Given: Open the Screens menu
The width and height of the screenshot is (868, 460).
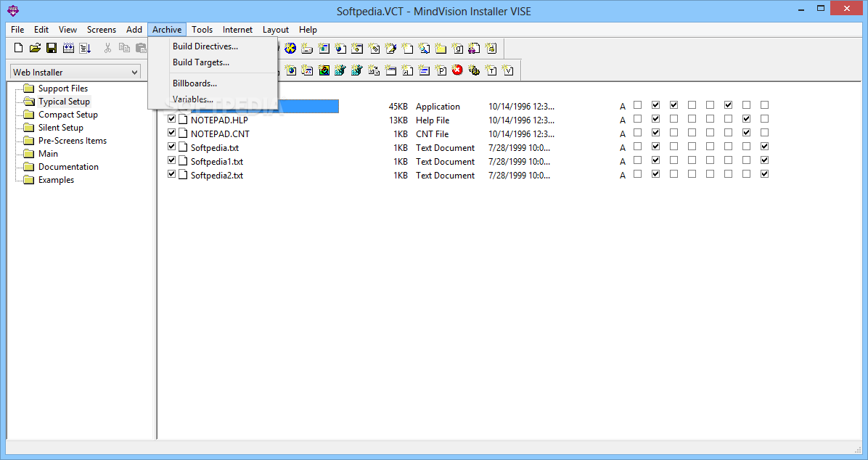Looking at the screenshot, I should [102, 29].
